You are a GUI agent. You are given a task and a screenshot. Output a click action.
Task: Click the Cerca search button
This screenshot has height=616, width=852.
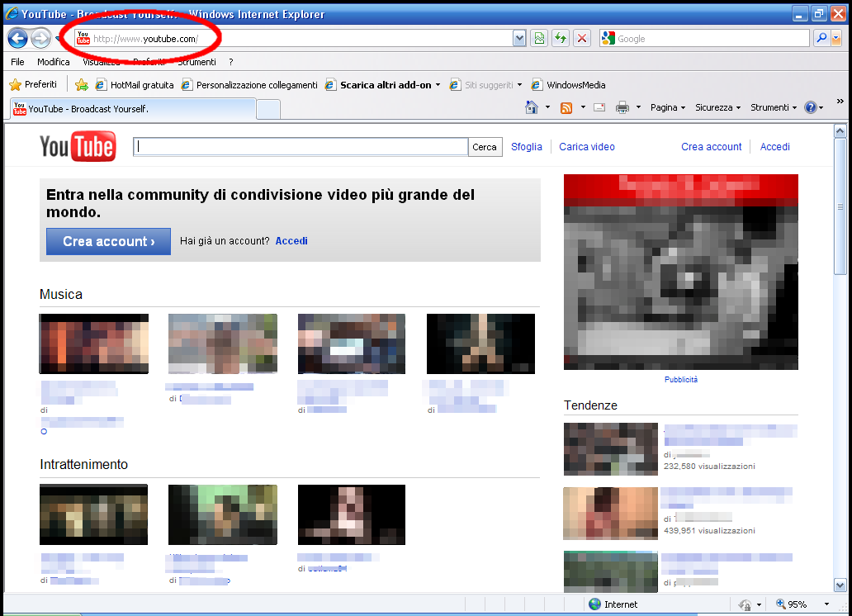pos(484,147)
